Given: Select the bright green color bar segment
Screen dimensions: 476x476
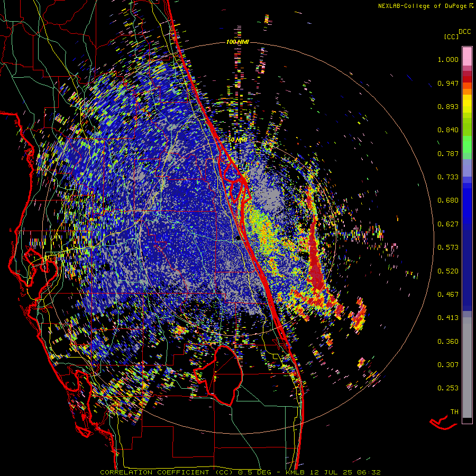Looking at the screenshot, I should 467,144.
